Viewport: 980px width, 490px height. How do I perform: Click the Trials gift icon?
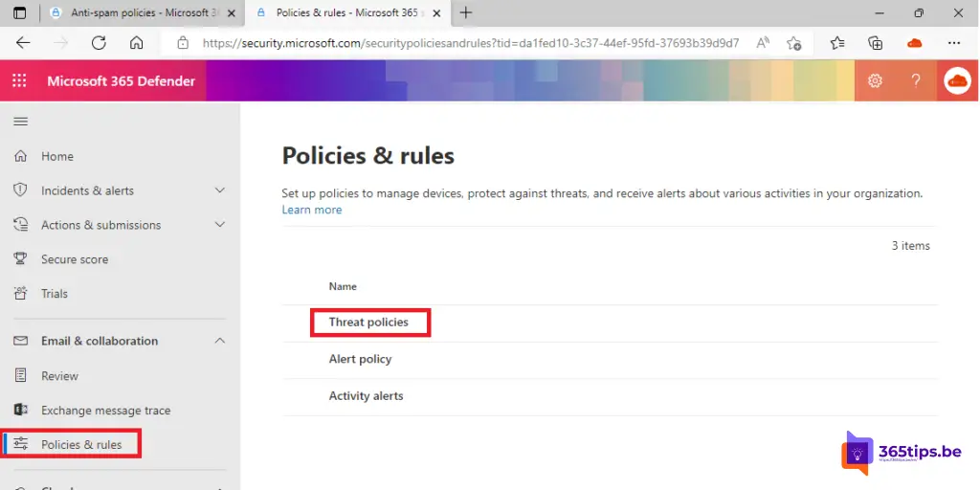[21, 293]
